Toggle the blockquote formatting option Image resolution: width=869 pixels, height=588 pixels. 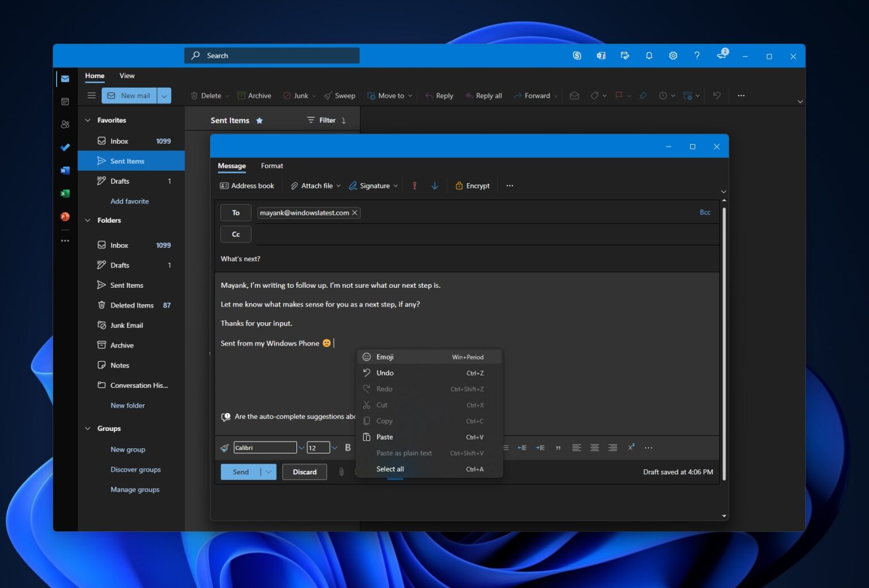coord(558,447)
